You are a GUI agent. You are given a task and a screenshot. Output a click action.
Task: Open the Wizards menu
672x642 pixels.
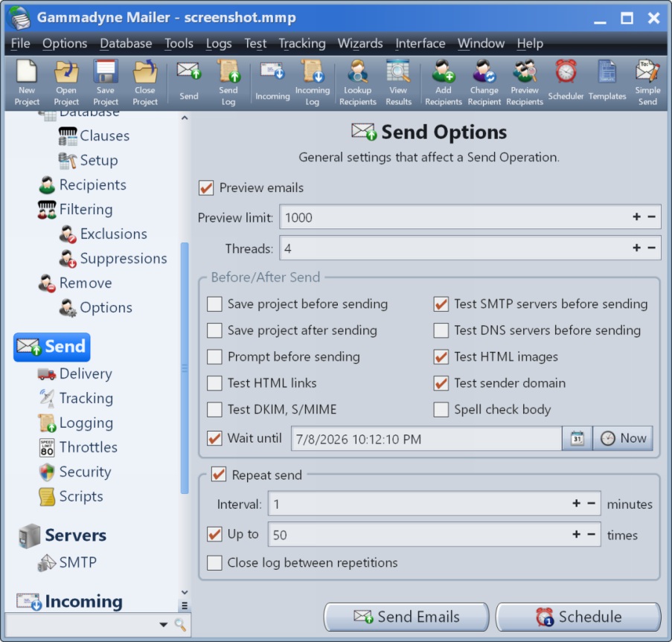(x=360, y=43)
